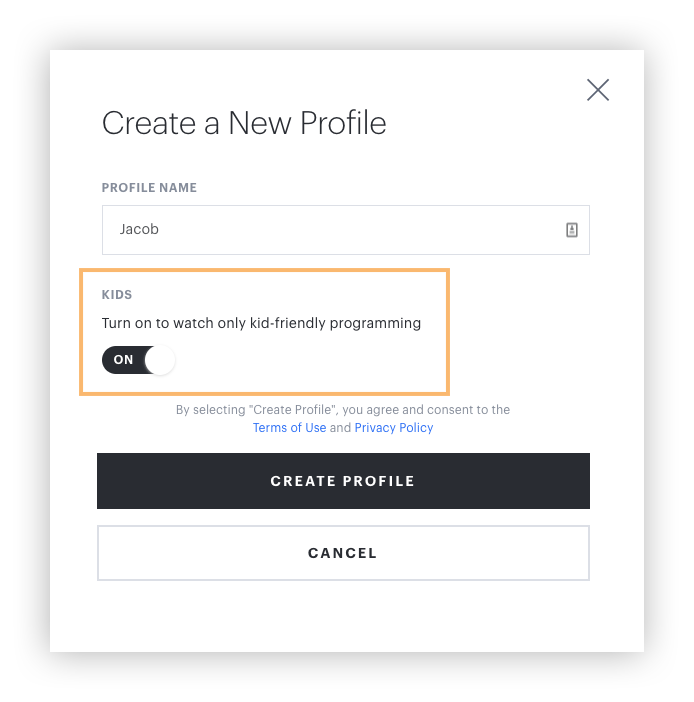Click the white knob of the Kids toggle

[160, 360]
